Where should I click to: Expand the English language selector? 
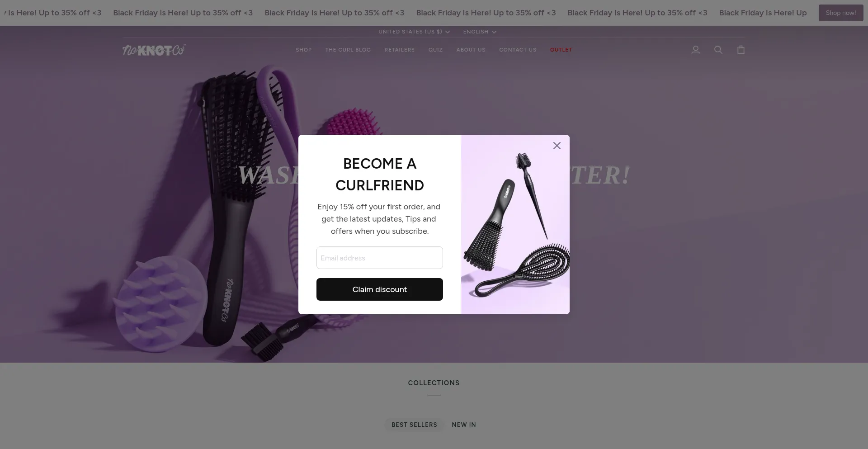(x=480, y=32)
